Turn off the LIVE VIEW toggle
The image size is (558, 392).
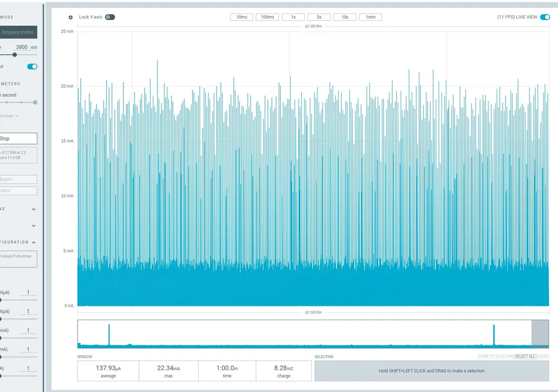545,17
